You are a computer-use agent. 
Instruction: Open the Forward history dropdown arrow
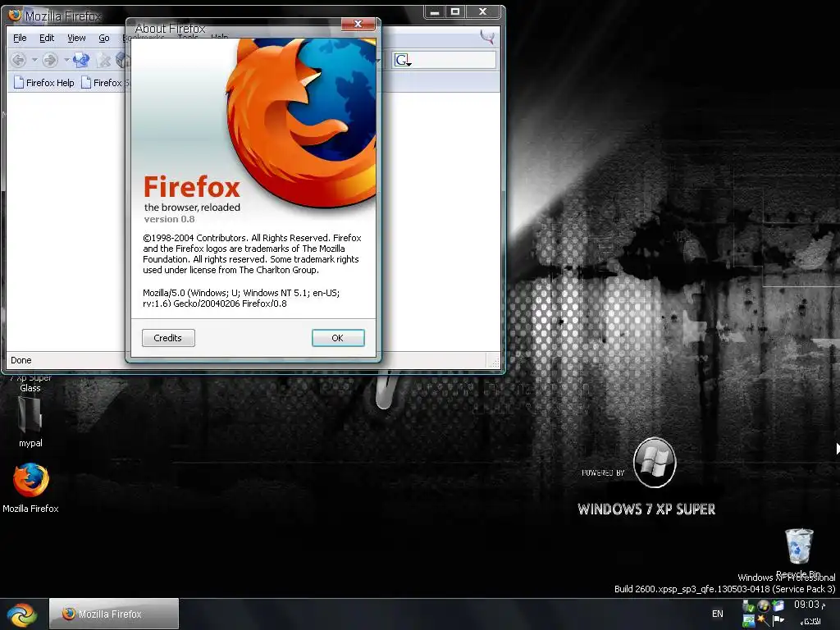click(x=66, y=60)
